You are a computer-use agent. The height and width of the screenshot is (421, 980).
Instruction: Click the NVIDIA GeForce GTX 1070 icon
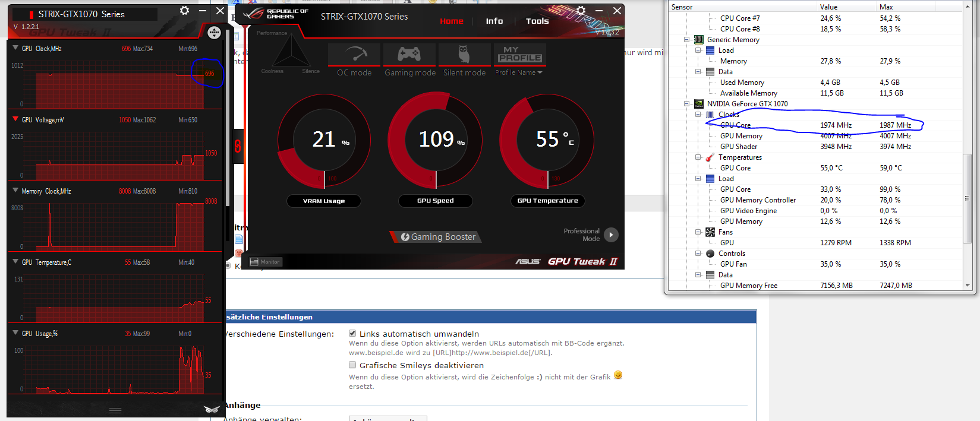[699, 104]
